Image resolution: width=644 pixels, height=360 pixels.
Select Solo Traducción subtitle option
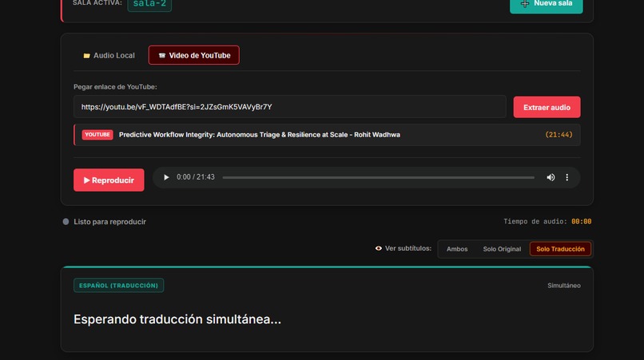[560, 249]
